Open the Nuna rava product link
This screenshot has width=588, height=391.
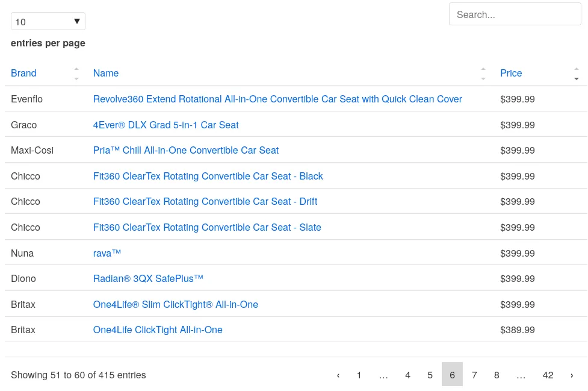click(x=107, y=253)
